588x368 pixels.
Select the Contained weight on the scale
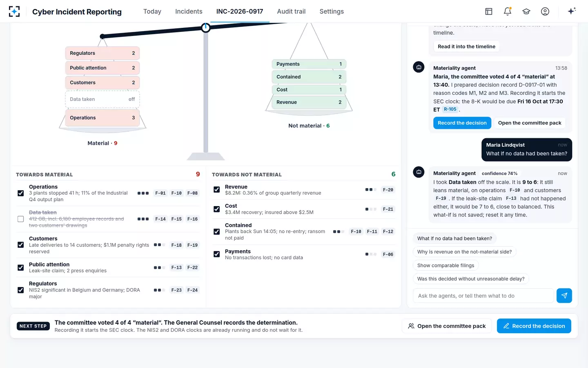309,77
